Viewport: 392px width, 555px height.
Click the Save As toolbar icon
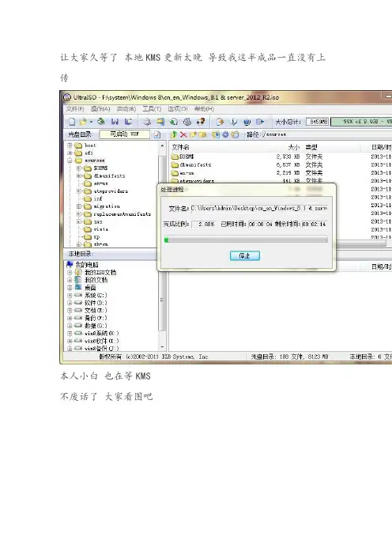128,122
